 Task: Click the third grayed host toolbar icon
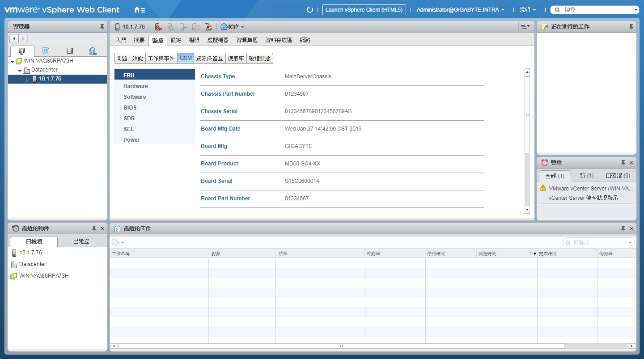[183, 27]
